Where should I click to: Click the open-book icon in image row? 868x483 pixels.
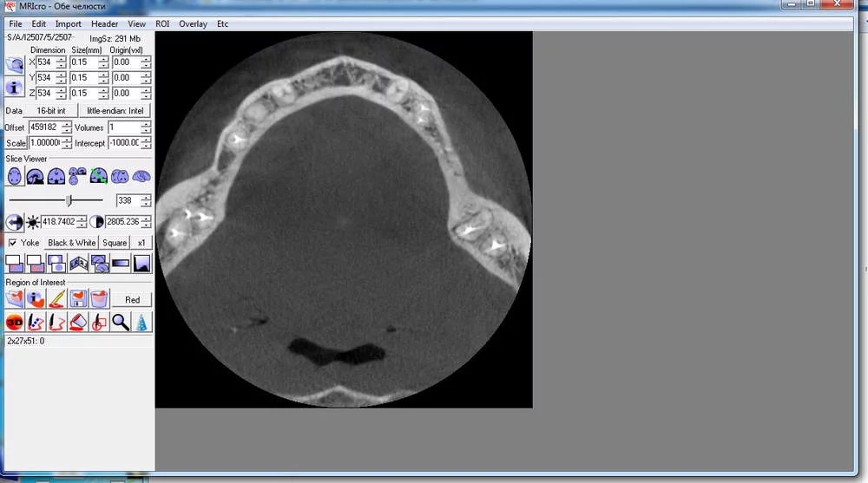[78, 264]
